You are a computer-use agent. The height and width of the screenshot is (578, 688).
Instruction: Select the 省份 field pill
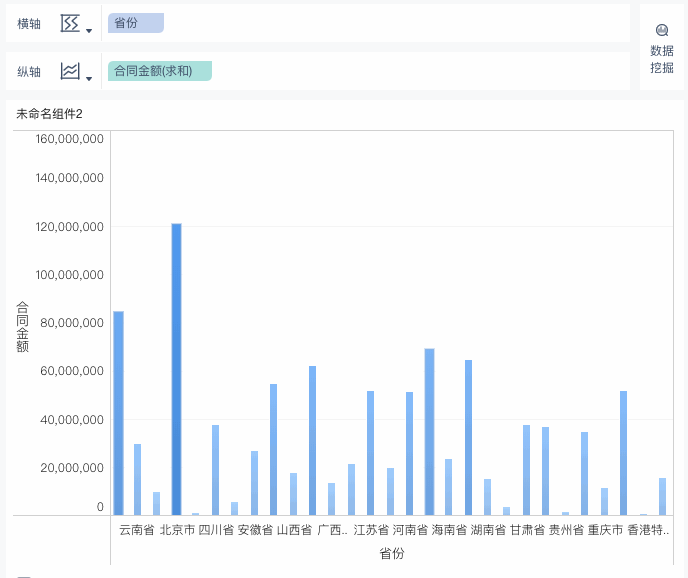click(136, 23)
